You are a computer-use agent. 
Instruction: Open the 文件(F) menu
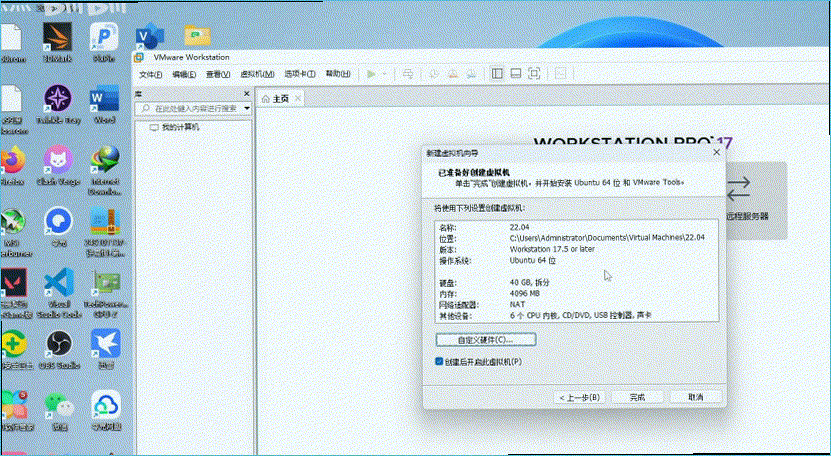point(151,74)
